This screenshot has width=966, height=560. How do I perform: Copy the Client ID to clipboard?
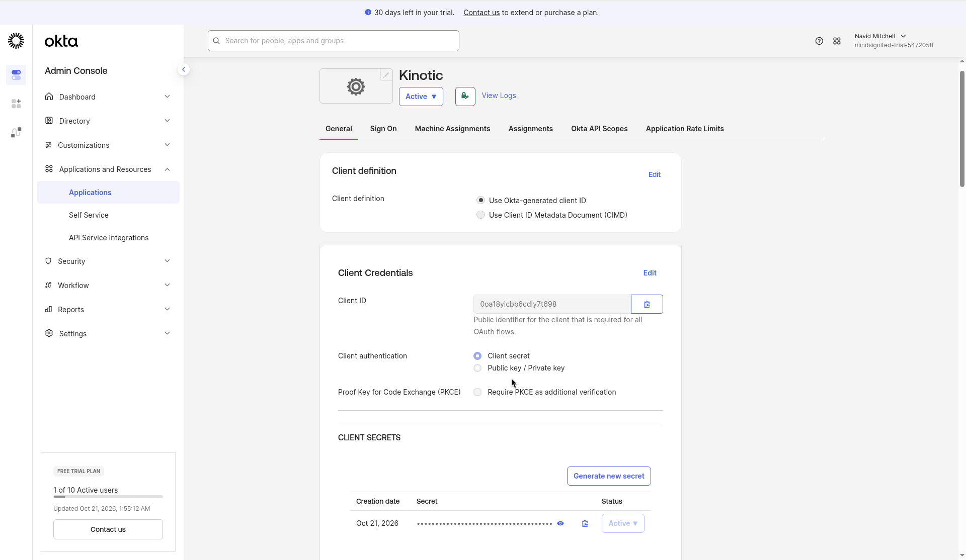click(x=647, y=304)
